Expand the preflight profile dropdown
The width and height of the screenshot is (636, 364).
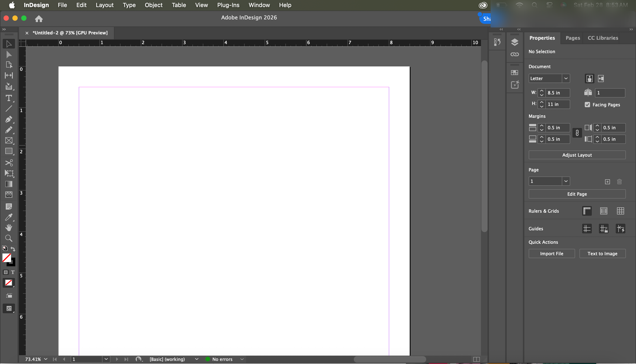tap(197, 359)
